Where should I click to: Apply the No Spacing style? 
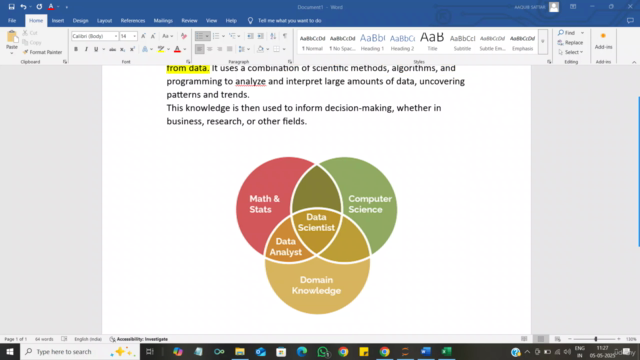pyautogui.click(x=342, y=42)
